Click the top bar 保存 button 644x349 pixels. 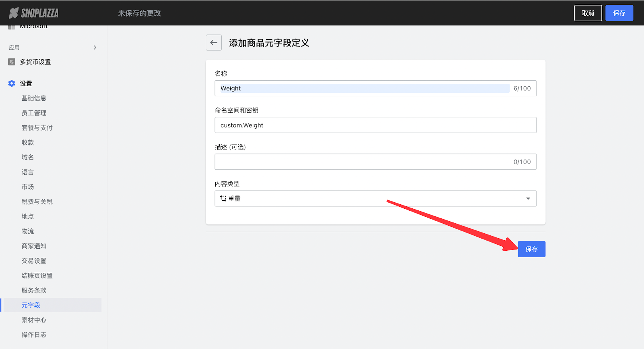tap(619, 13)
